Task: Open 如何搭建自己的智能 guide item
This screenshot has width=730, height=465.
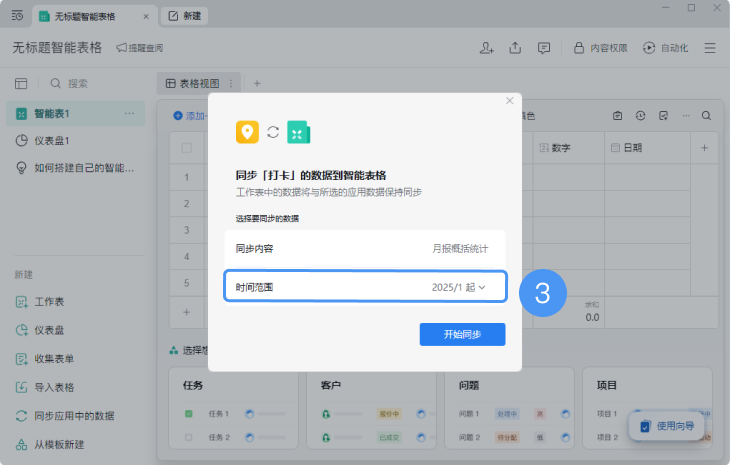Action: click(75, 168)
